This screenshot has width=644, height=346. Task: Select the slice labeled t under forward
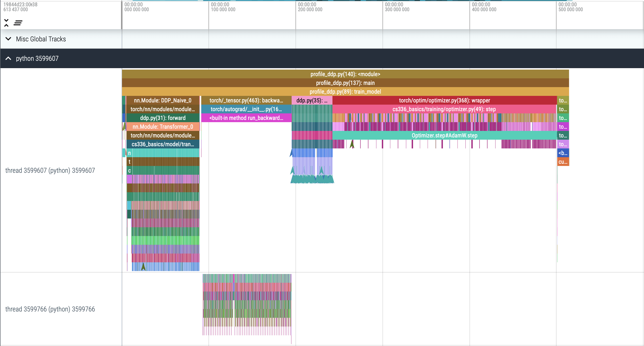coord(130,162)
